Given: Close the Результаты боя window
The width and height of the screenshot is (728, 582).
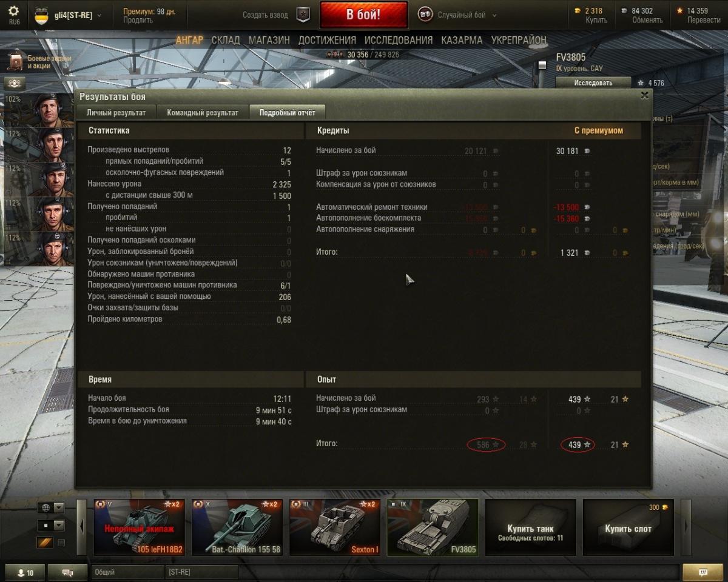Looking at the screenshot, I should point(644,95).
